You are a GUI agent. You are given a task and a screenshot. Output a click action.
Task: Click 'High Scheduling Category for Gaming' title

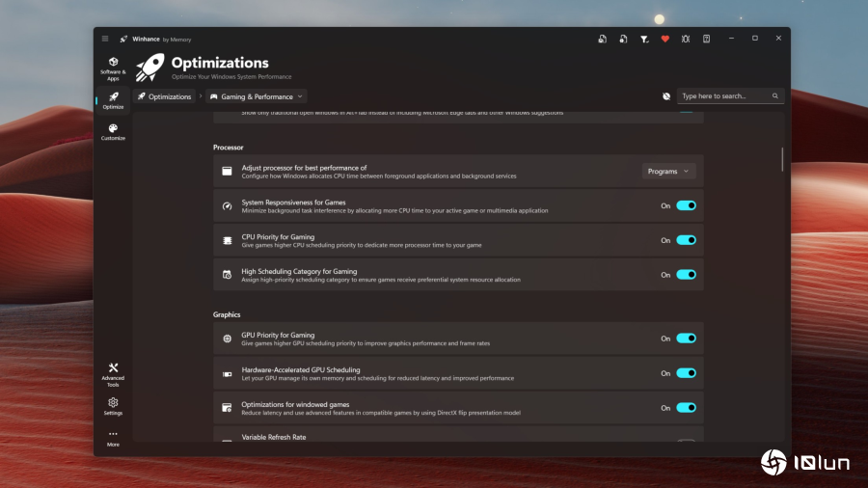[299, 272]
